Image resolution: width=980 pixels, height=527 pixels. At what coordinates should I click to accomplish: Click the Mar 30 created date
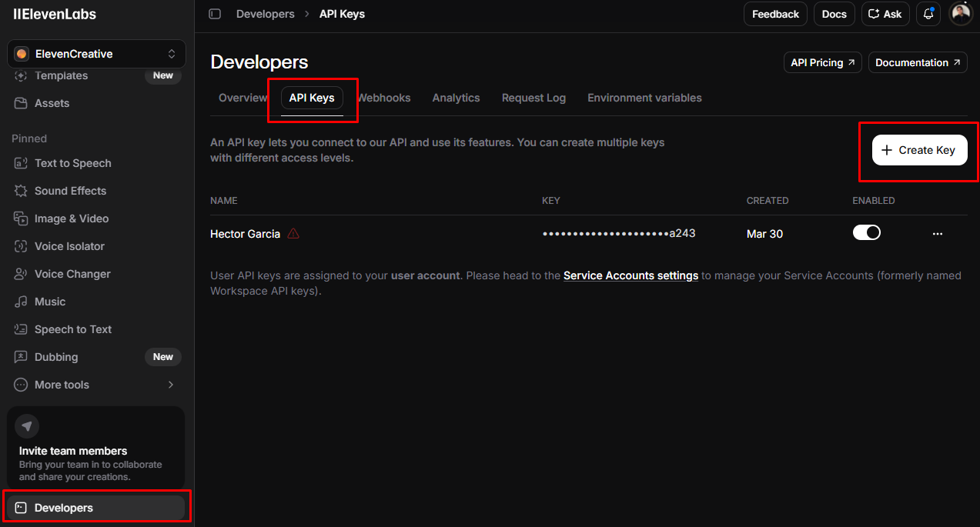(x=764, y=234)
